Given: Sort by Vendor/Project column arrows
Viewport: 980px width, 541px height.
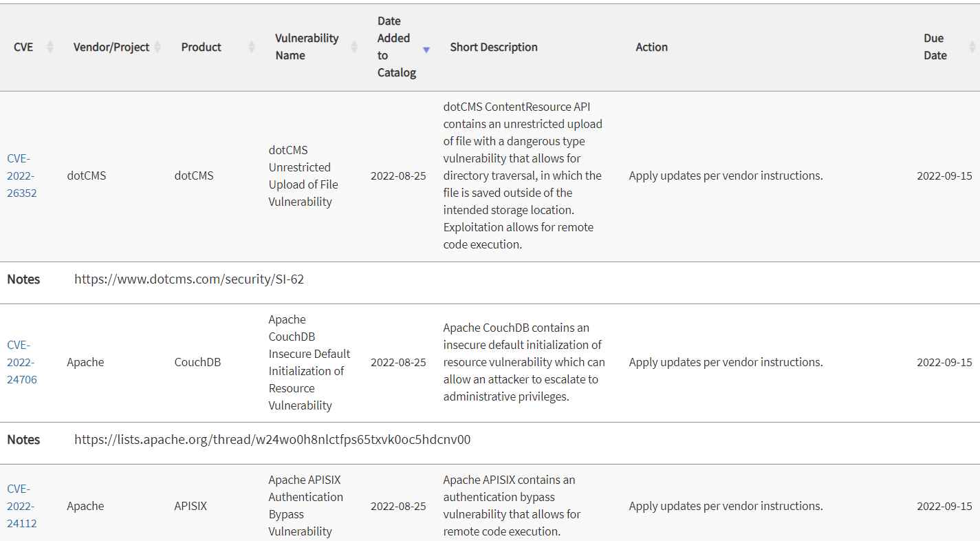Looking at the screenshot, I should point(157,47).
